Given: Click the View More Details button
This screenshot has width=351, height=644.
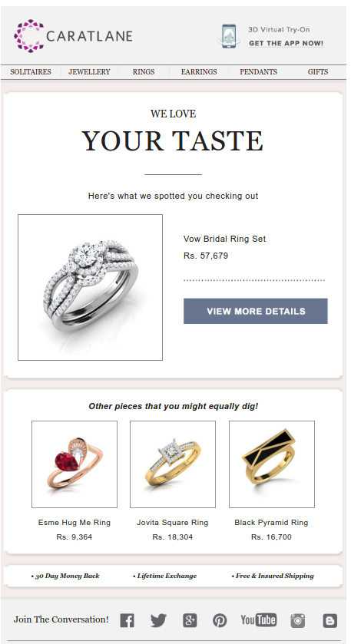Looking at the screenshot, I should click(256, 311).
